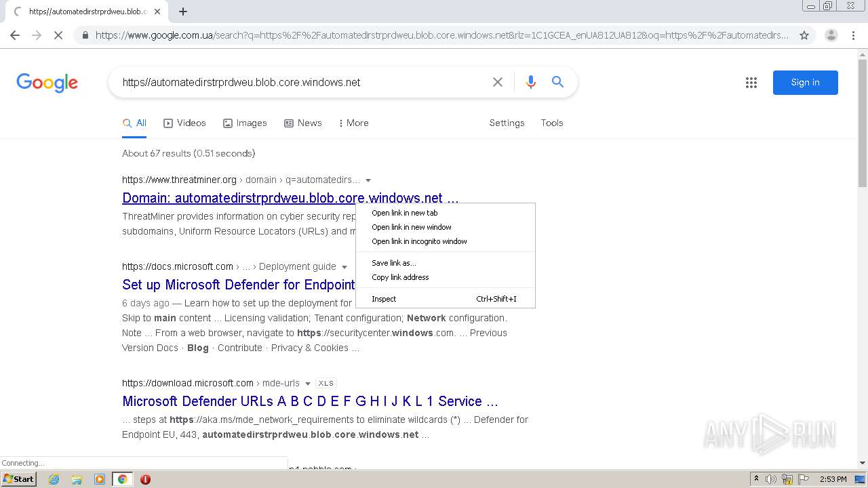Close the current browser tab

pos(157,12)
